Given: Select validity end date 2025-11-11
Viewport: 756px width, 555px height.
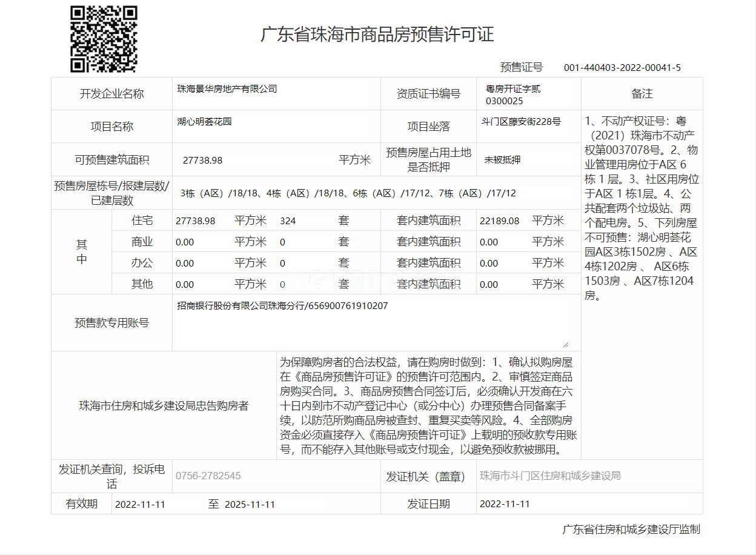Looking at the screenshot, I should (250, 504).
